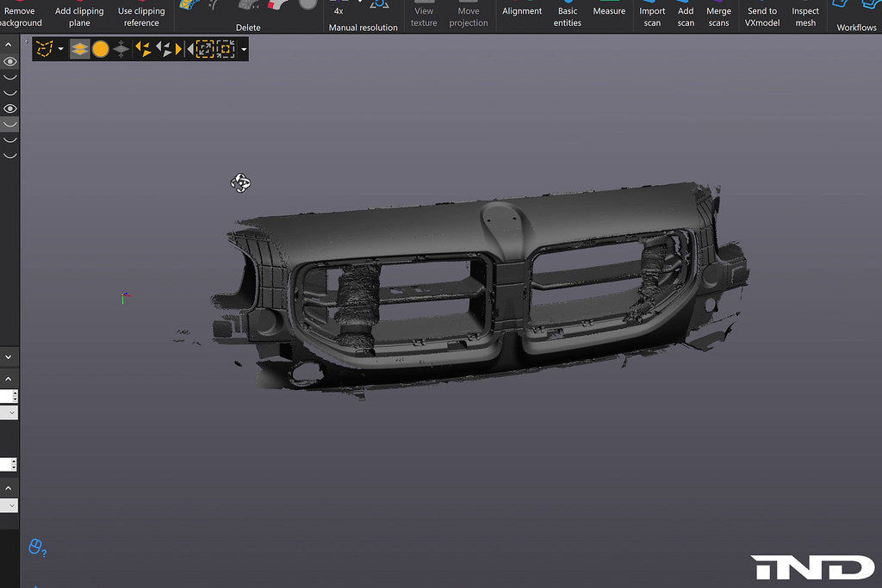Image resolution: width=882 pixels, height=588 pixels.
Task: Expand the selection toolbar overflow arrow
Action: click(x=244, y=49)
